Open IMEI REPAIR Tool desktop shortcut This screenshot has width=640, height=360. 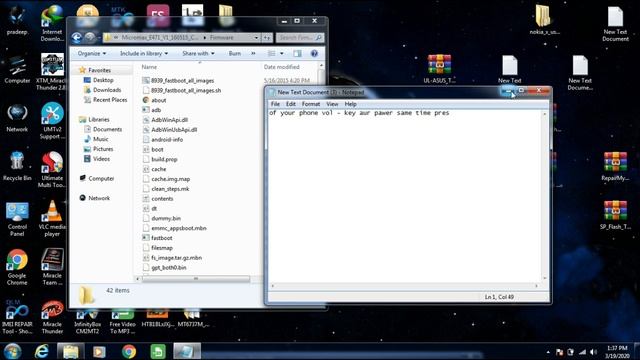point(17,316)
